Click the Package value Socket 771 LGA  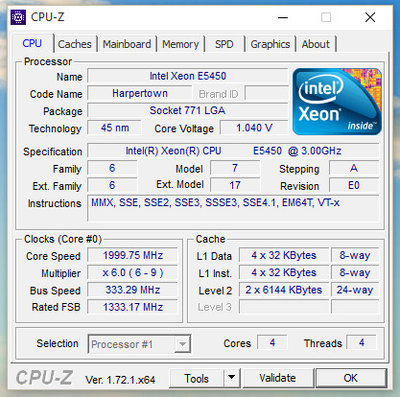coord(188,111)
